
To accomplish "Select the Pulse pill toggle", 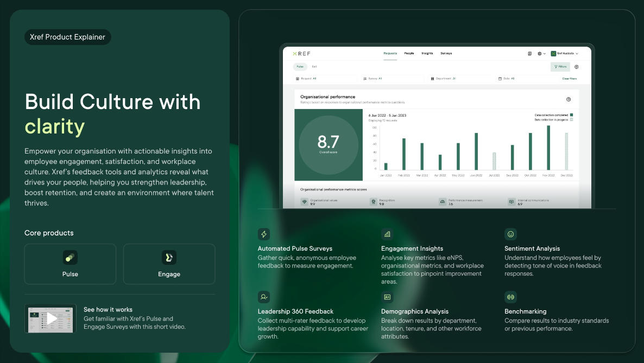I will coord(300,67).
